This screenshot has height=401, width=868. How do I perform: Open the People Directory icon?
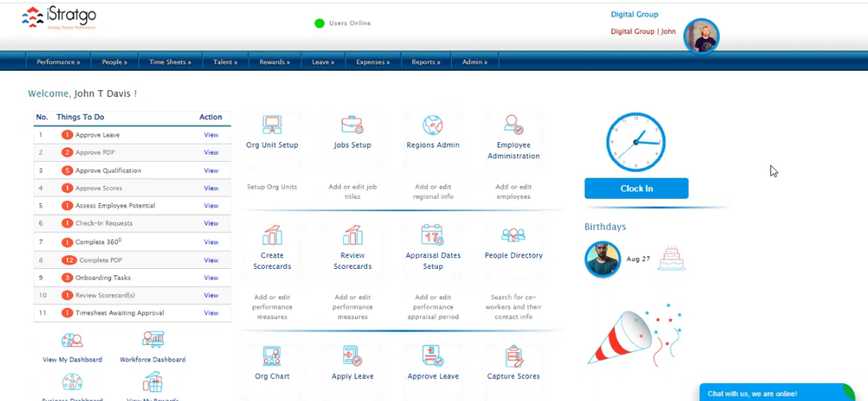click(x=513, y=235)
